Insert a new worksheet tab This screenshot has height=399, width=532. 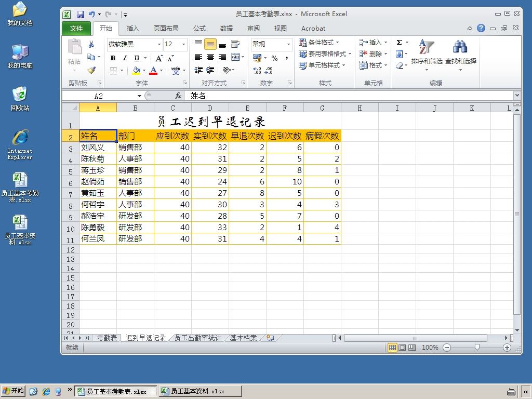coord(270,338)
